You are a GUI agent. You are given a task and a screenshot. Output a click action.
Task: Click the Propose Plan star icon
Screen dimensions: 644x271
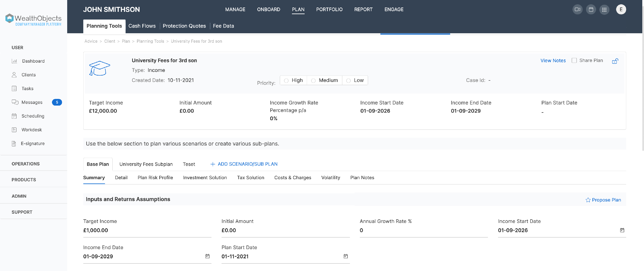588,200
